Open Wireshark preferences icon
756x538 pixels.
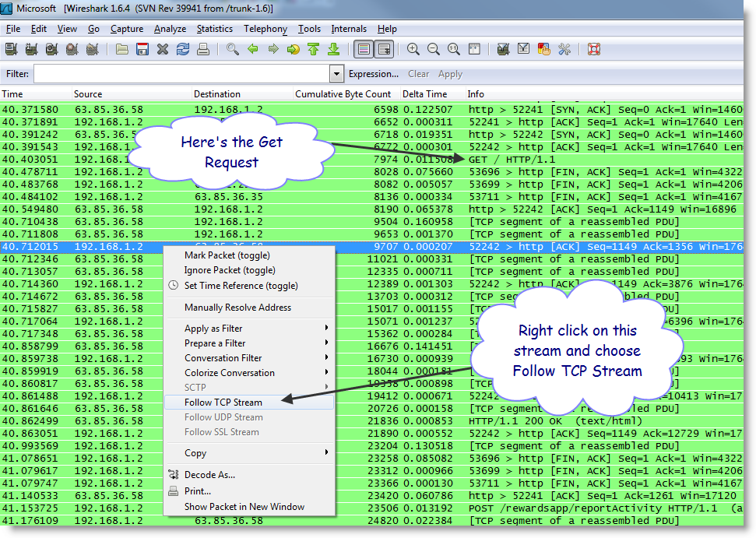pyautogui.click(x=564, y=49)
